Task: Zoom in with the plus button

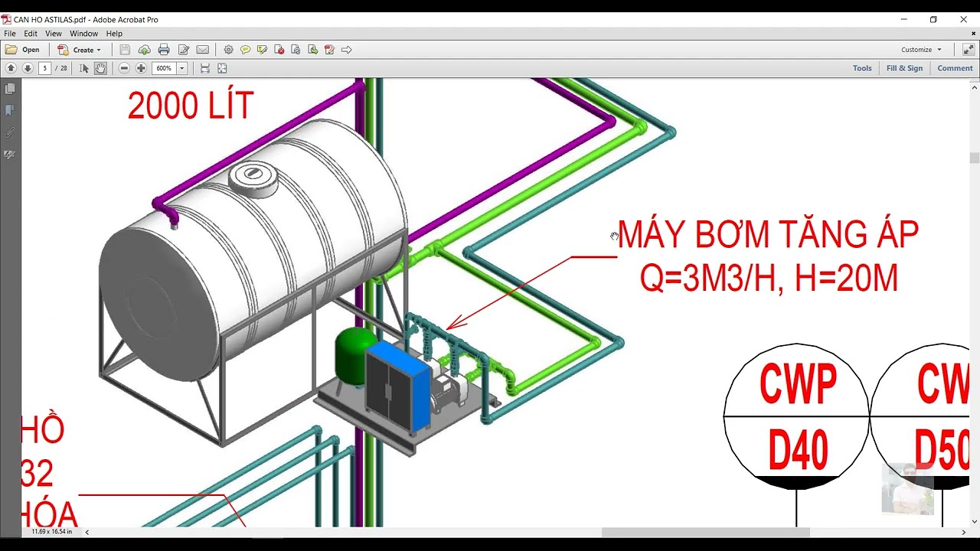Action: 141,68
